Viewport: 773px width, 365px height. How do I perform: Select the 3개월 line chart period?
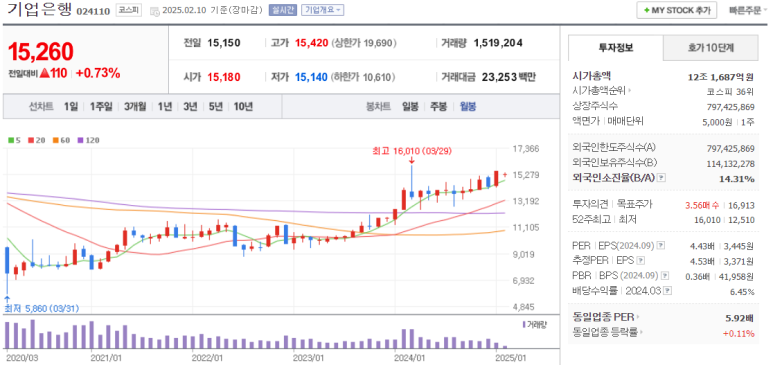135,107
